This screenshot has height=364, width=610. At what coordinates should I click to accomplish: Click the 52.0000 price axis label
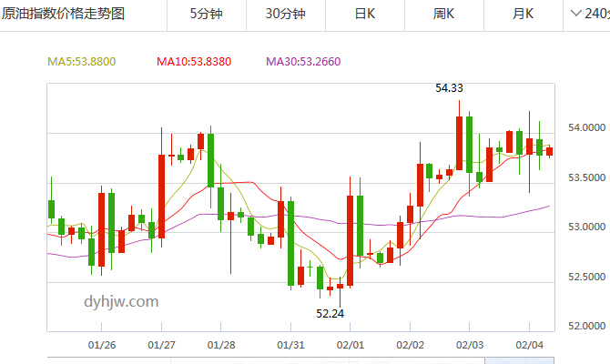(x=586, y=326)
